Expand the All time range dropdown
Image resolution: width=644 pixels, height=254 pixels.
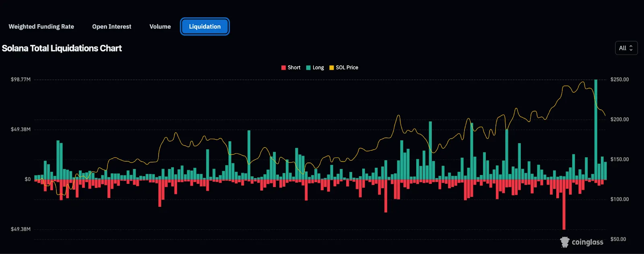point(626,48)
